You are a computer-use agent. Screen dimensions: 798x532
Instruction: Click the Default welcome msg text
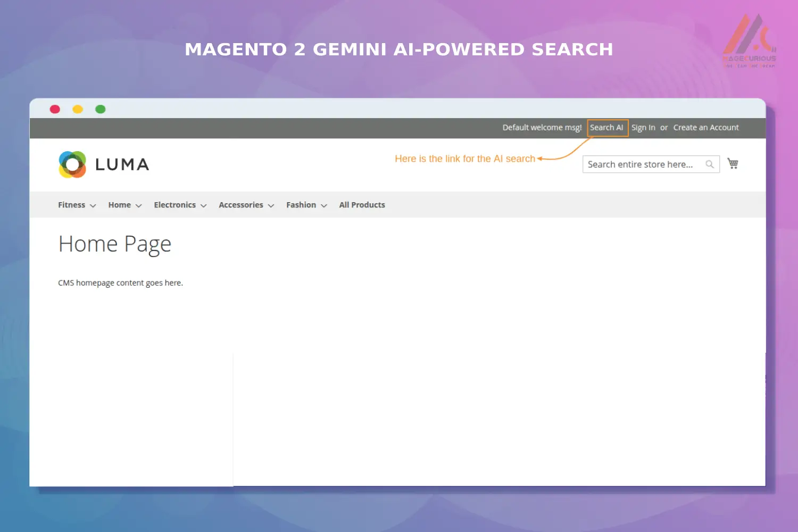[x=542, y=128]
